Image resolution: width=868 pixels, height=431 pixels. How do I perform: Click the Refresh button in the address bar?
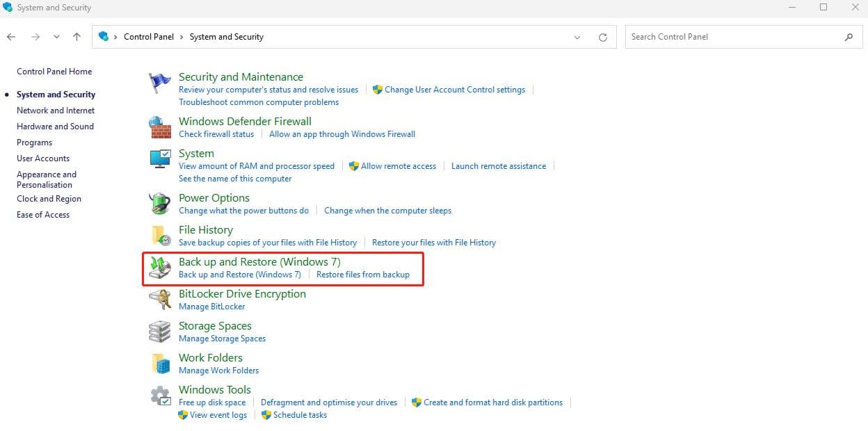[x=603, y=38]
